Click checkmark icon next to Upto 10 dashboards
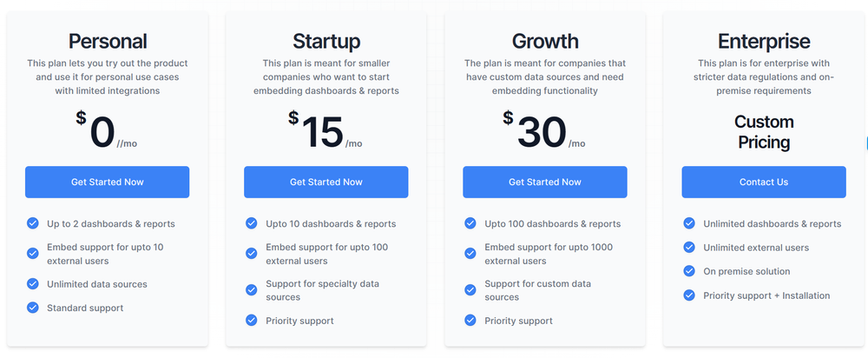 [x=252, y=223]
